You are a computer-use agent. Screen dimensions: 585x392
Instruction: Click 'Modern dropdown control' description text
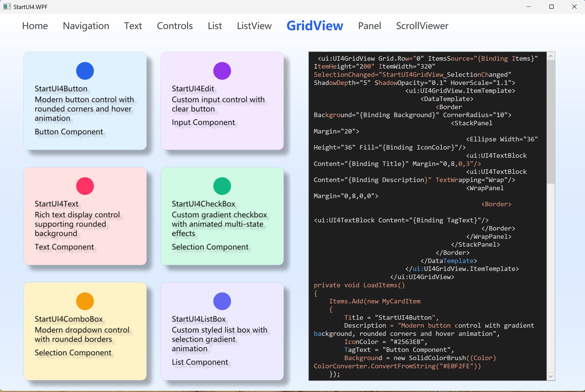(82, 334)
